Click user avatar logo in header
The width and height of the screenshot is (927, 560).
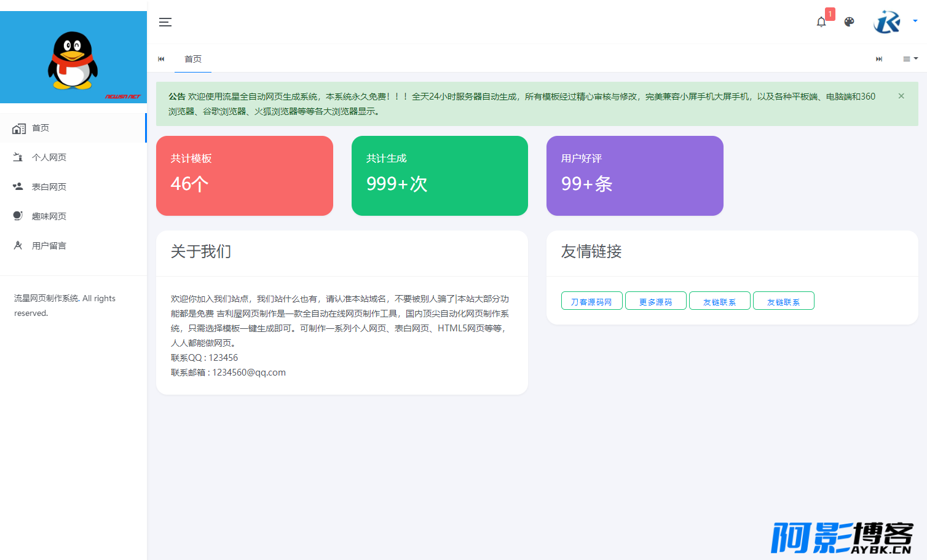[x=887, y=22]
